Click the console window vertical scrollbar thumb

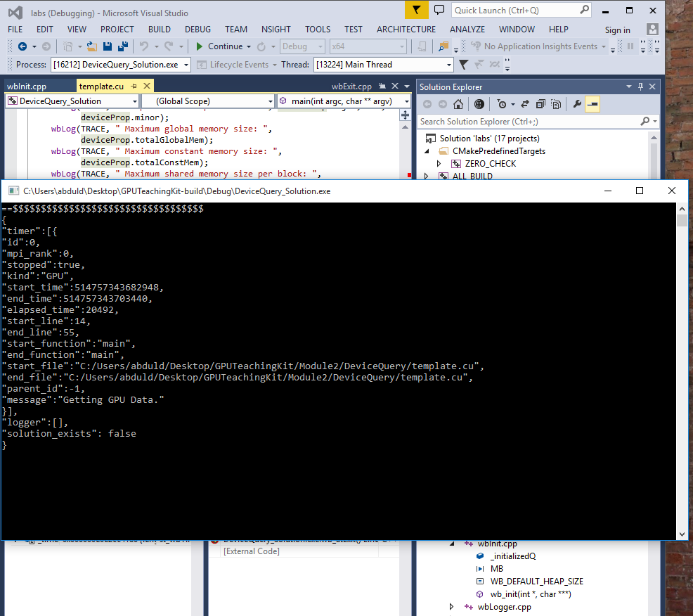point(682,220)
